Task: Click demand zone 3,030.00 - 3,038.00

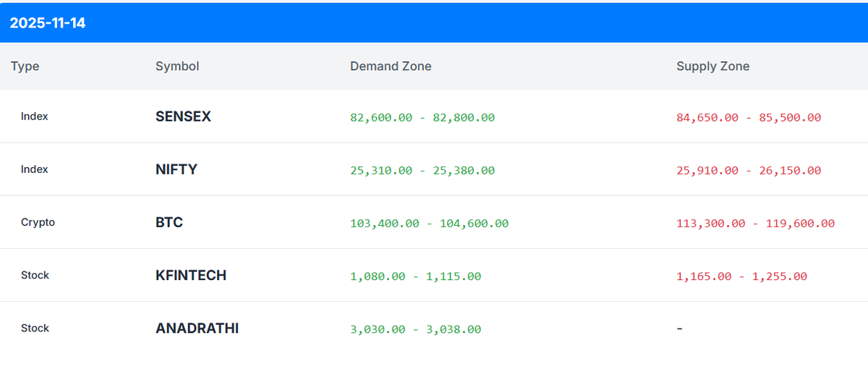Action: (416, 329)
